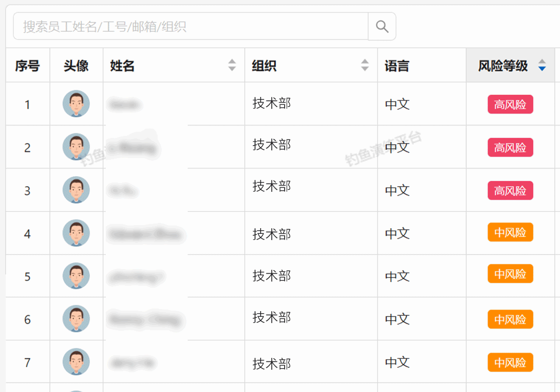This screenshot has height=392, width=560.
Task: Click the 高风险 tag in row 3
Action: point(510,191)
